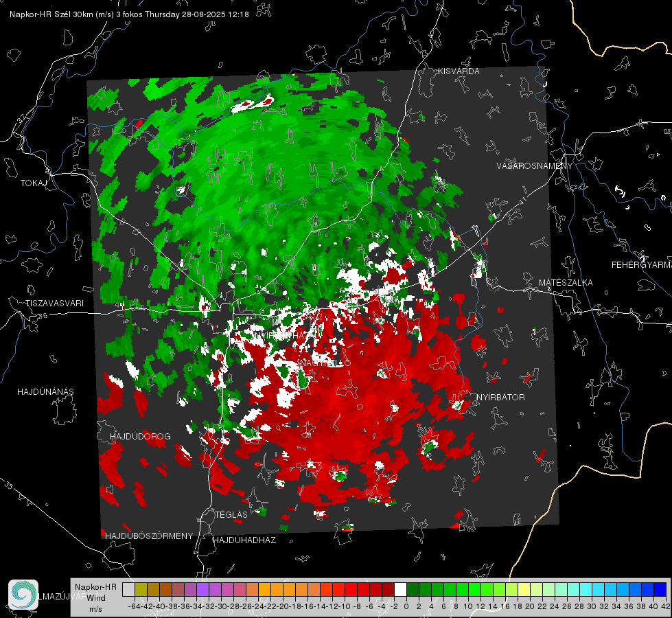The height and width of the screenshot is (618, 672).
Task: Click the TOKAJ city label
Action: [34, 183]
